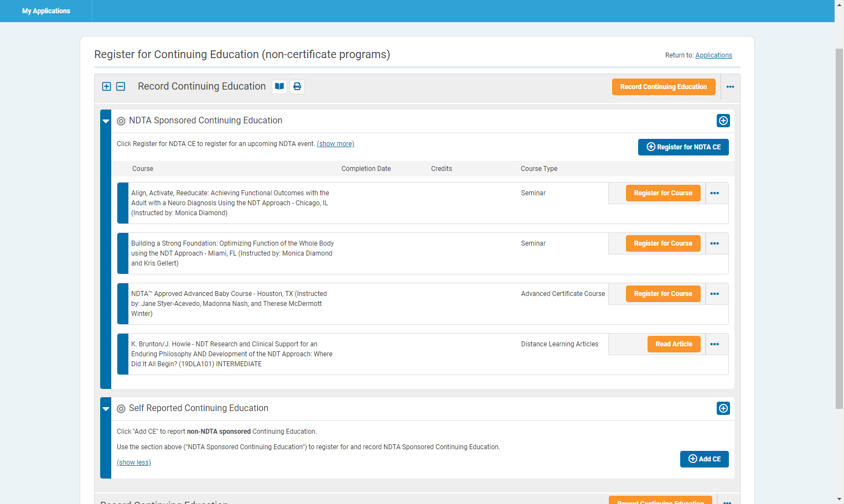
Task: Click Advanced Certificate Course type text
Action: (x=563, y=294)
